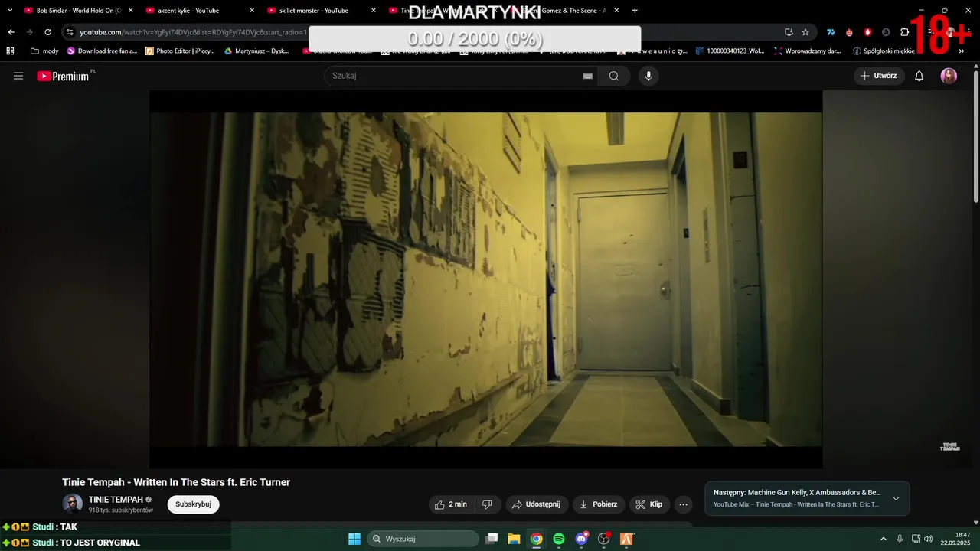The height and width of the screenshot is (551, 980).
Task: Click the Pobierz download button
Action: [x=599, y=504]
